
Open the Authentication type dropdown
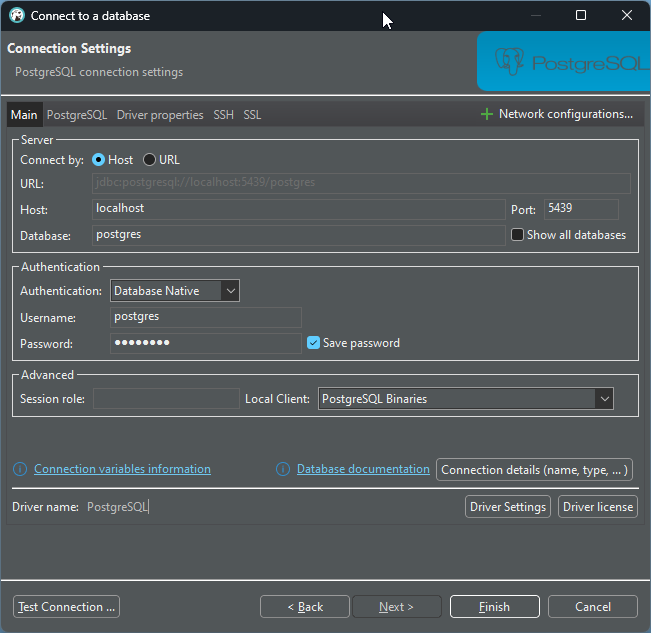[175, 291]
